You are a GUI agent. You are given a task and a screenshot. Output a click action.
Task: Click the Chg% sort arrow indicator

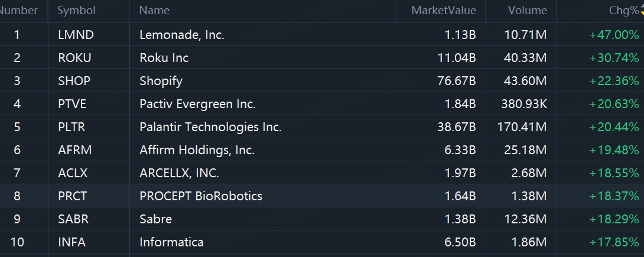pos(642,11)
